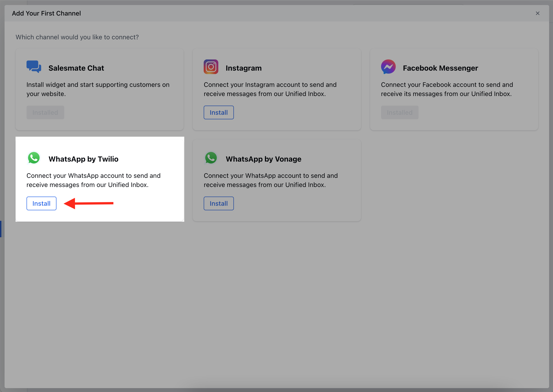Click the WhatsApp by Twilio icon

pyautogui.click(x=34, y=158)
